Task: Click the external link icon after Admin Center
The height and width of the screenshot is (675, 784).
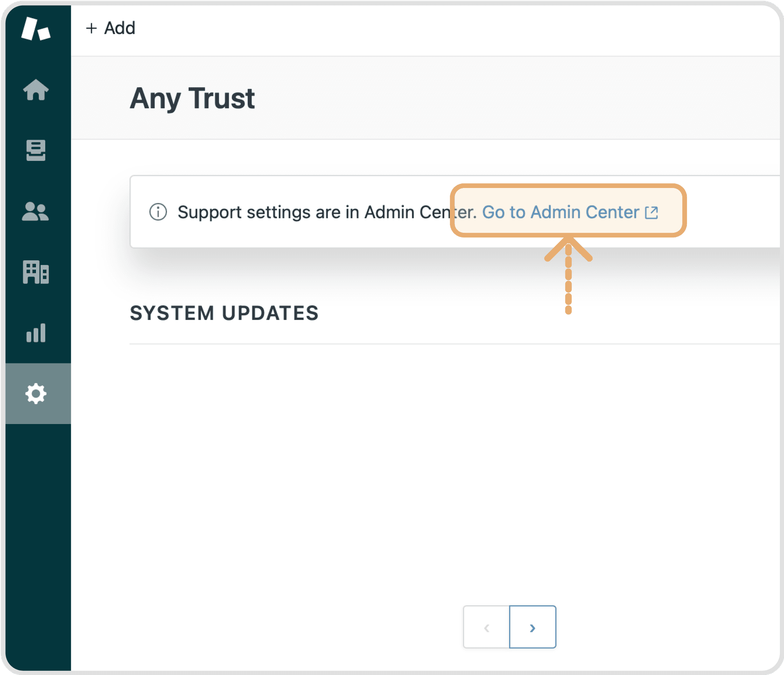Action: coord(651,213)
